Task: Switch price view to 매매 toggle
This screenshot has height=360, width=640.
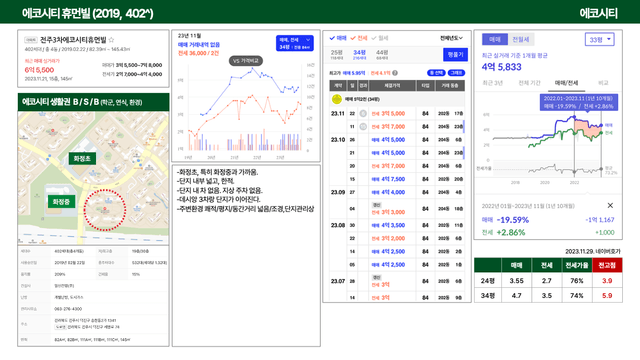Action: pos(495,39)
